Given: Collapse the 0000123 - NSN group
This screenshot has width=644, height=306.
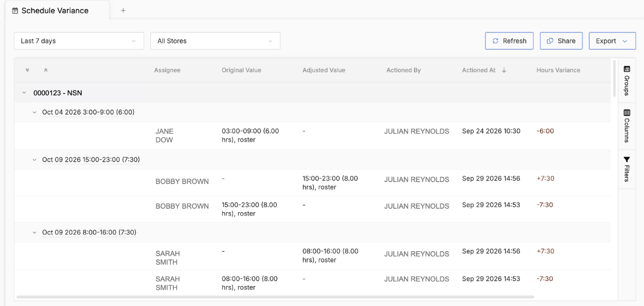Looking at the screenshot, I should coord(24,92).
